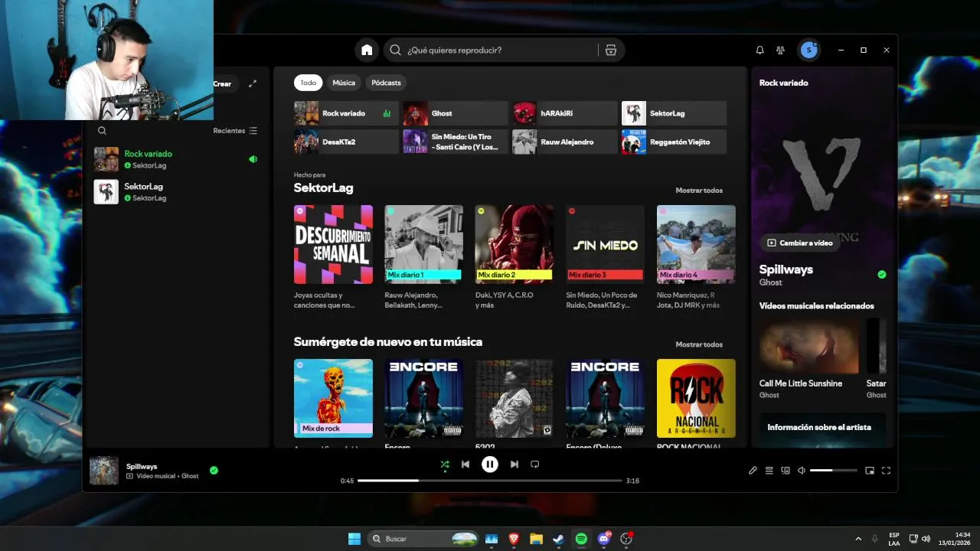Open the Rock variado quick-access tile

[348, 113]
